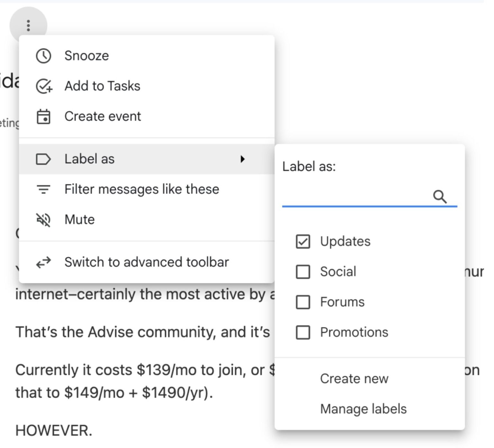Click Create new label option
494x448 pixels.
tap(354, 379)
